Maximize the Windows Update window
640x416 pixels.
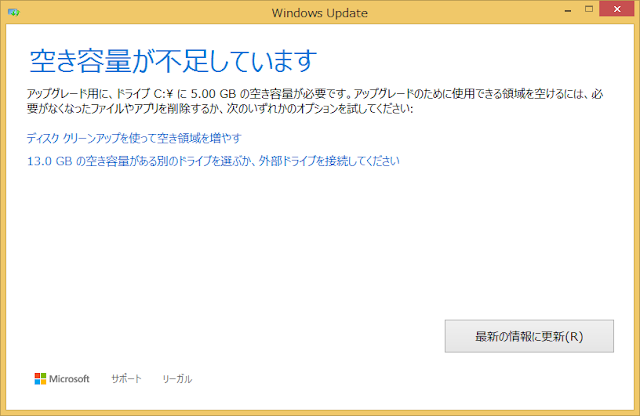[589, 9]
